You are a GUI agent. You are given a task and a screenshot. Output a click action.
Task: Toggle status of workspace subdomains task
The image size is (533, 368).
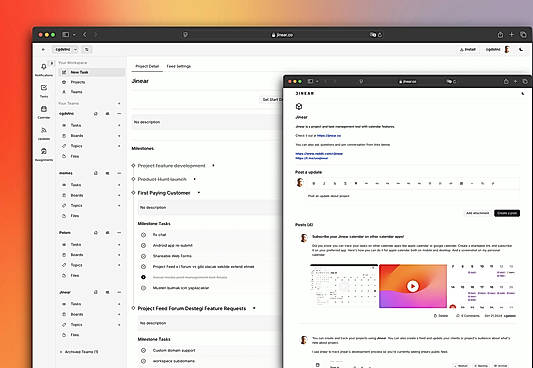(143, 361)
